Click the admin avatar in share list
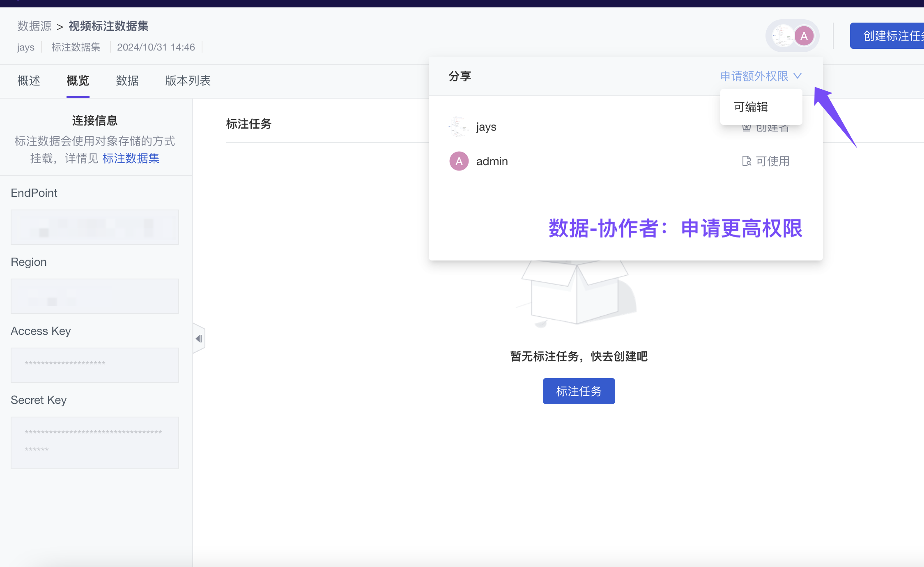Viewport: 924px width, 567px height. [x=459, y=161]
